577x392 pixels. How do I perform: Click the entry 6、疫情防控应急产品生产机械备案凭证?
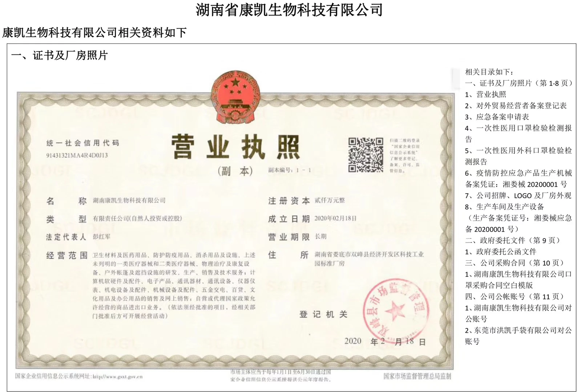tap(519, 179)
